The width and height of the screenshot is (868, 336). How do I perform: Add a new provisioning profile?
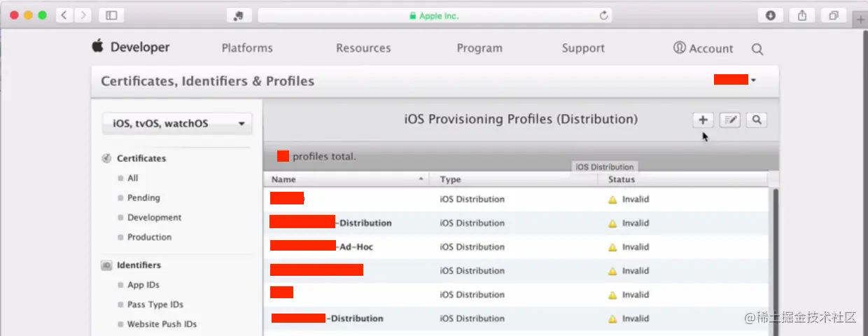tap(702, 120)
